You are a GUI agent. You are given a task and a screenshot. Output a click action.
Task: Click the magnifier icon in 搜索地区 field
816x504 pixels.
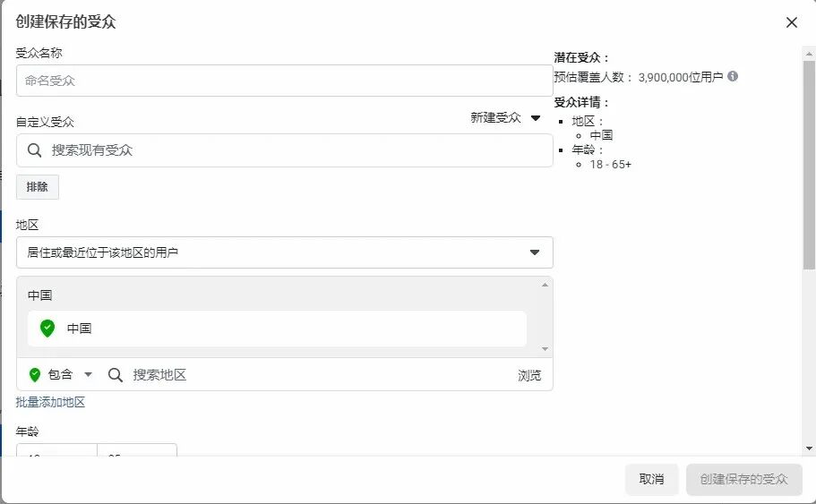click(x=115, y=375)
